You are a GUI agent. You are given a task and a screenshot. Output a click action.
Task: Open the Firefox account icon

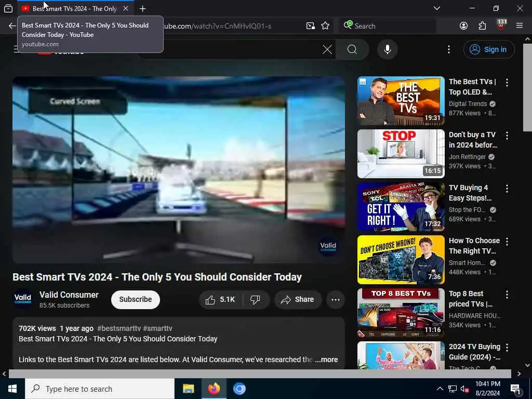[463, 26]
